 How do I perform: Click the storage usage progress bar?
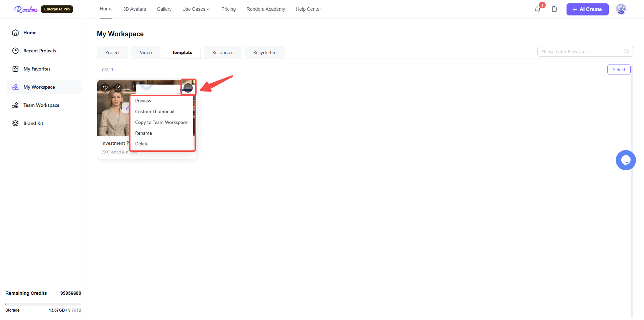click(x=43, y=304)
